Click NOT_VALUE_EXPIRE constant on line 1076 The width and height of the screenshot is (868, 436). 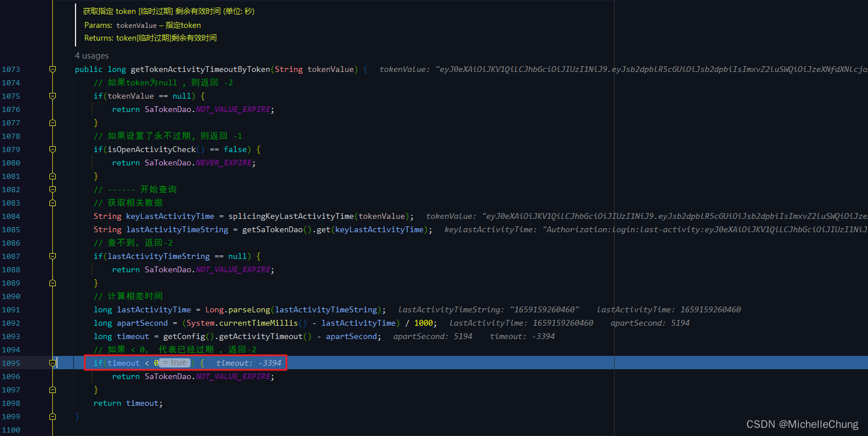click(x=233, y=109)
